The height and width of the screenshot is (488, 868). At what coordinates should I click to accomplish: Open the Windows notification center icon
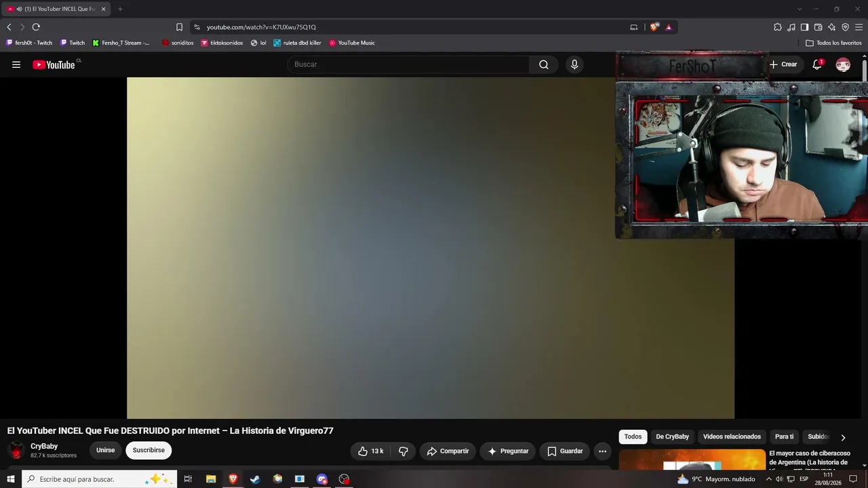click(853, 479)
